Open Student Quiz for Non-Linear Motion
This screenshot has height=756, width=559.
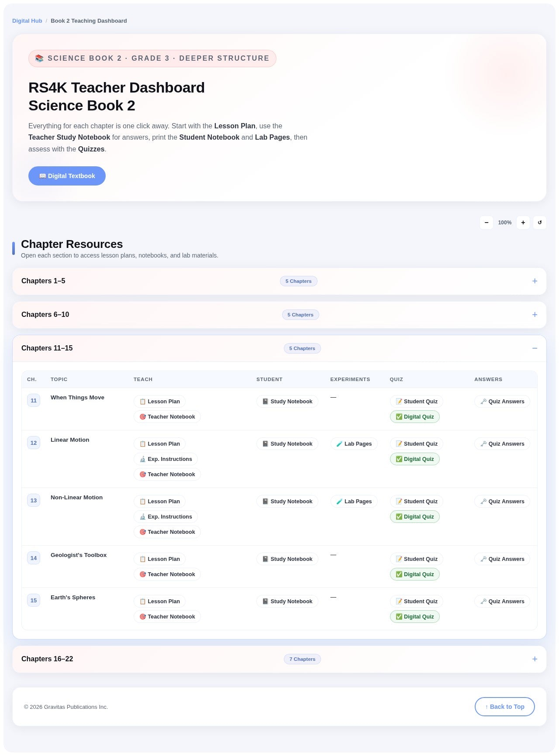416,502
